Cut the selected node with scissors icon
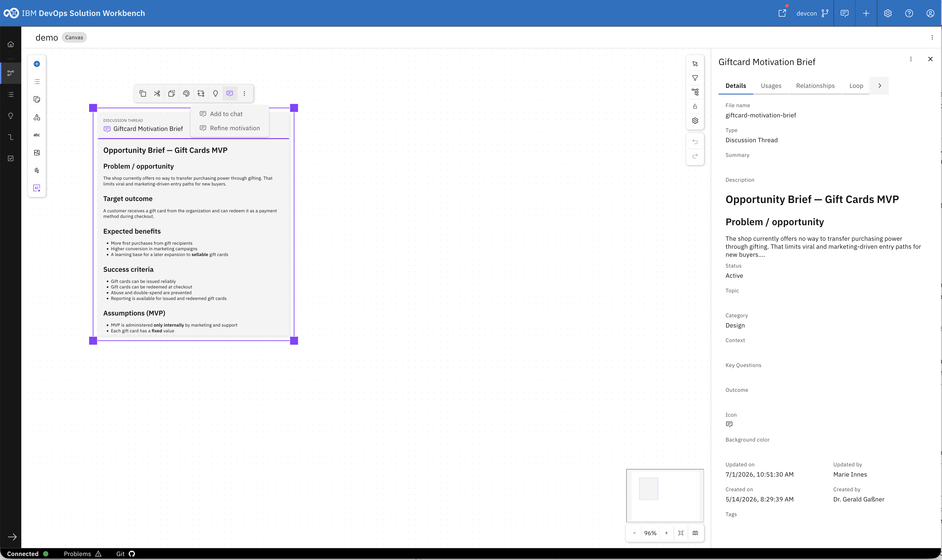 pyautogui.click(x=157, y=93)
